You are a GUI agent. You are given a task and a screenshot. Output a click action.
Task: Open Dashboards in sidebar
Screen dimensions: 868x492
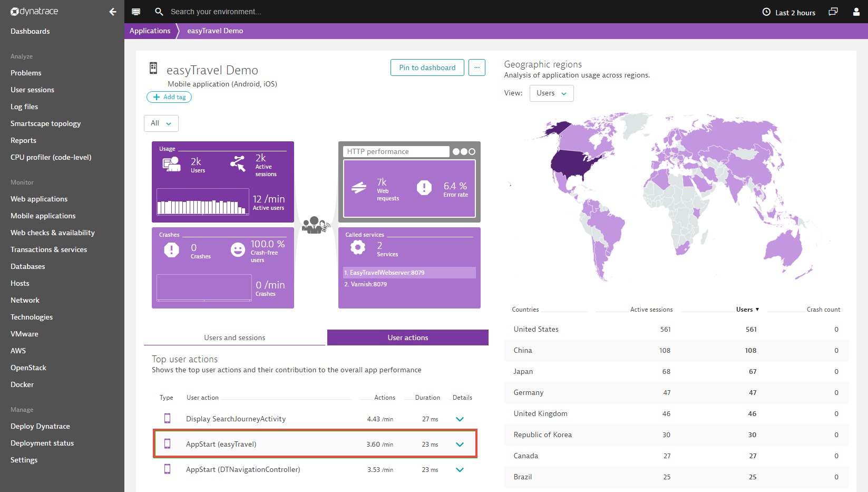(x=30, y=31)
